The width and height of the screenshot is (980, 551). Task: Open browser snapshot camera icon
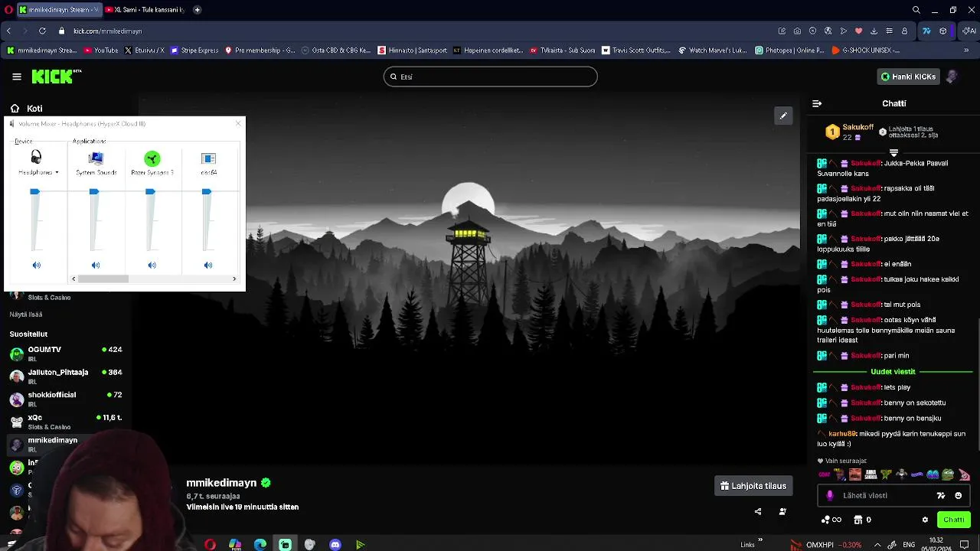click(x=797, y=31)
